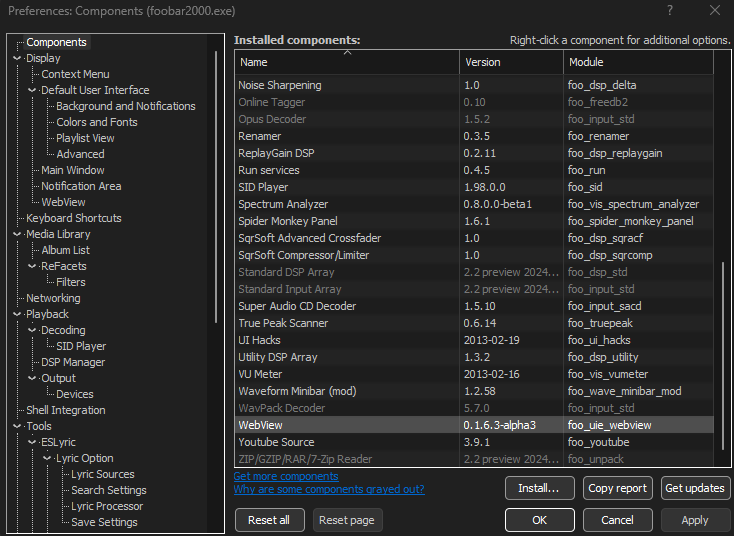
Task: Click the Copy report button
Action: tap(617, 488)
